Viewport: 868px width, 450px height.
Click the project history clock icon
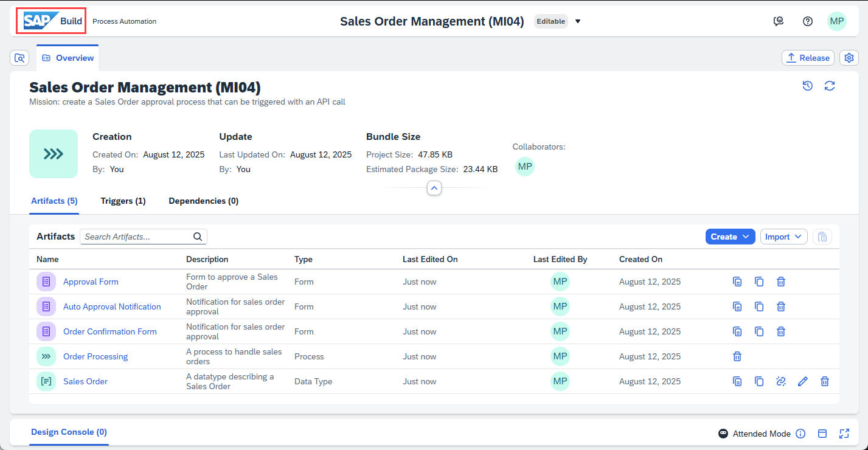pos(808,86)
